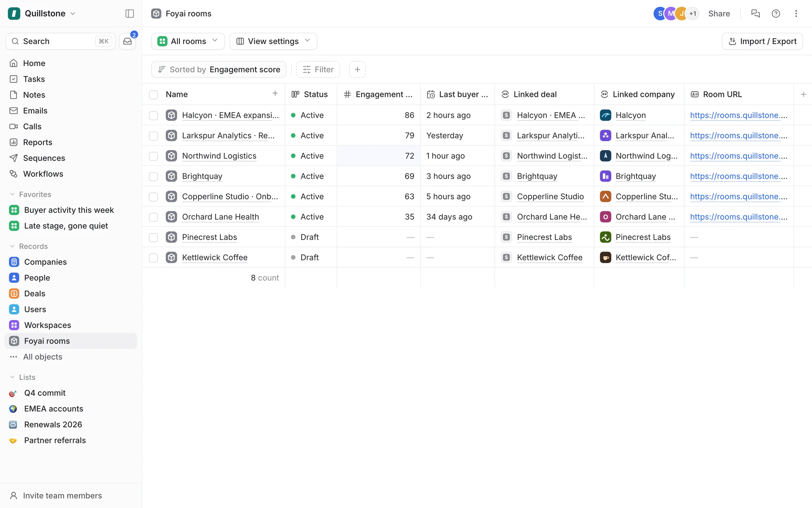Check the Kettlewick Coffee row checkbox
Viewport: 812px width, 508px height.
click(153, 258)
